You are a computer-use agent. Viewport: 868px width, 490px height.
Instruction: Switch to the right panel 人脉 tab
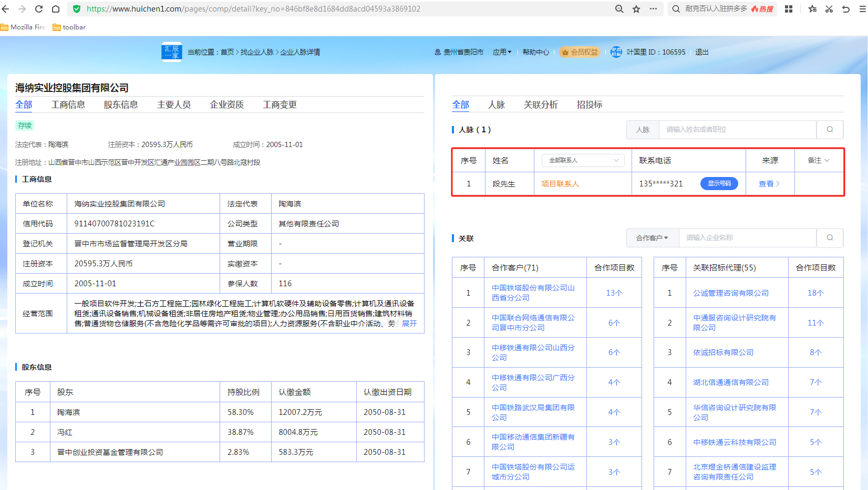pos(497,105)
